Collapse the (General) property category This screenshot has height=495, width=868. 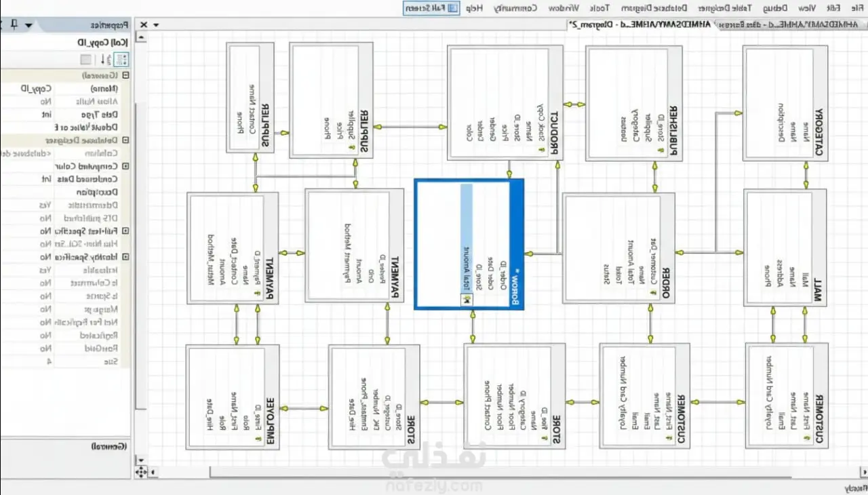[x=125, y=76]
